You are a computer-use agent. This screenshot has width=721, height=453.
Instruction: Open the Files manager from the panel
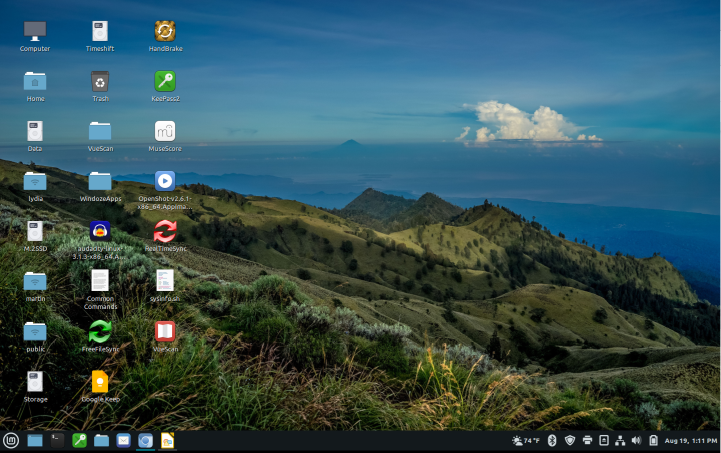click(x=101, y=441)
